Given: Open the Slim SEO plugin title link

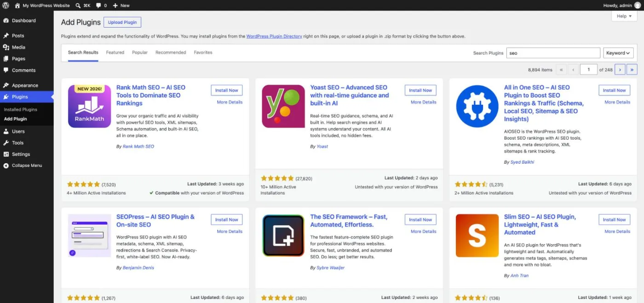Looking at the screenshot, I should [x=540, y=224].
